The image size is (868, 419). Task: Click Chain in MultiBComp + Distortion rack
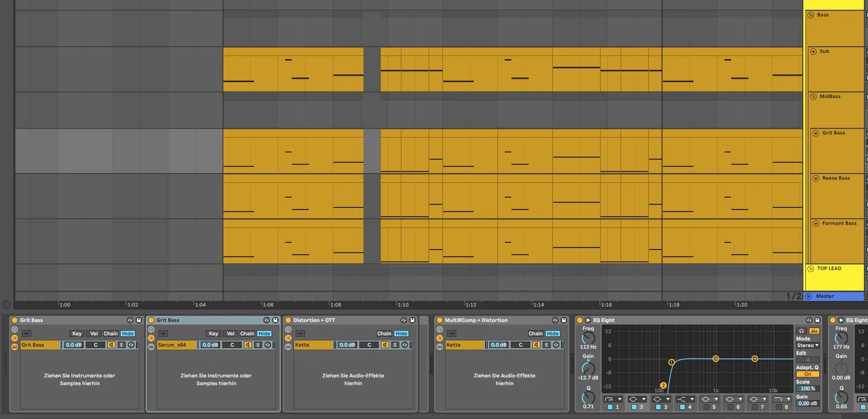click(536, 334)
